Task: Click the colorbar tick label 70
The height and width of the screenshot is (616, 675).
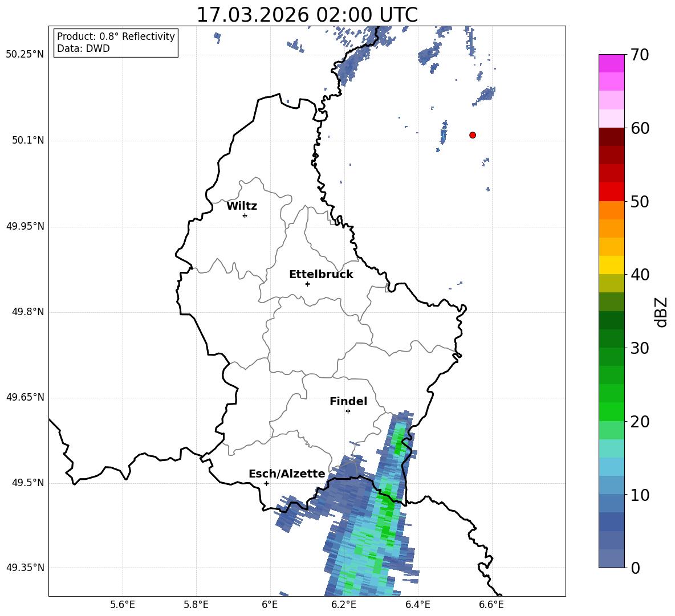Action: 640,55
